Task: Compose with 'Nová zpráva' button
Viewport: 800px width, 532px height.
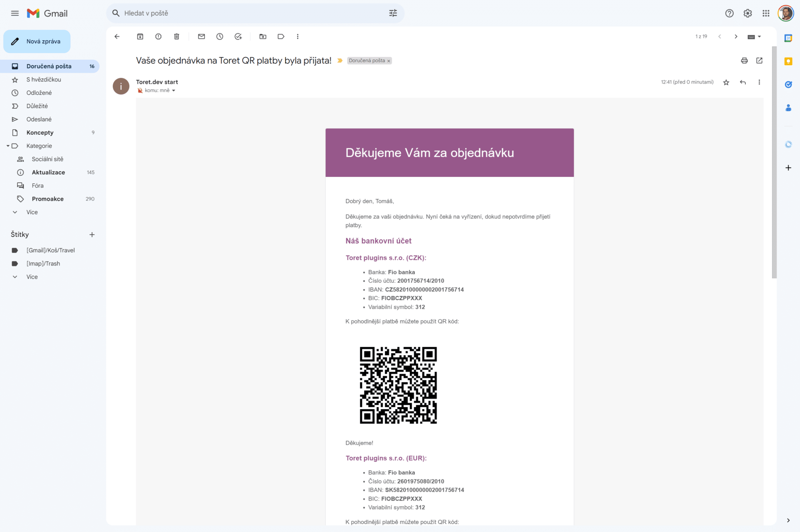Action: (x=37, y=42)
